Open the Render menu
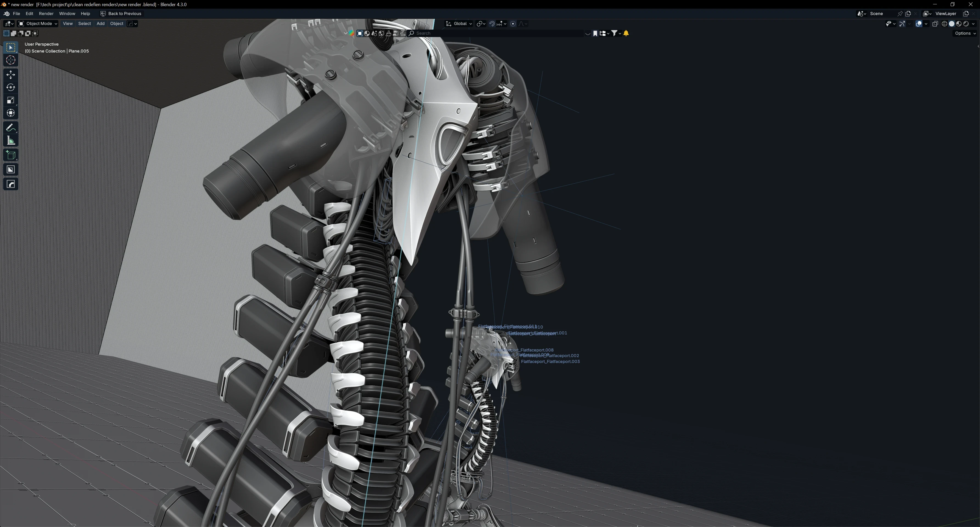Screen dimensions: 980x527 (46, 14)
